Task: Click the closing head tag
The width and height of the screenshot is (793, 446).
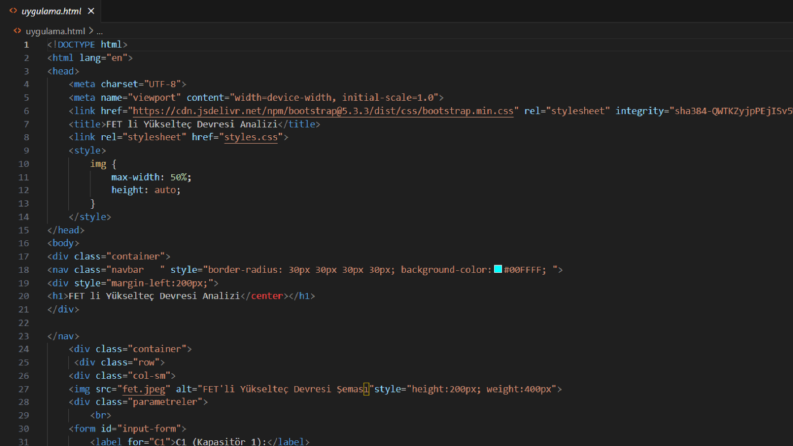Action: (66, 230)
